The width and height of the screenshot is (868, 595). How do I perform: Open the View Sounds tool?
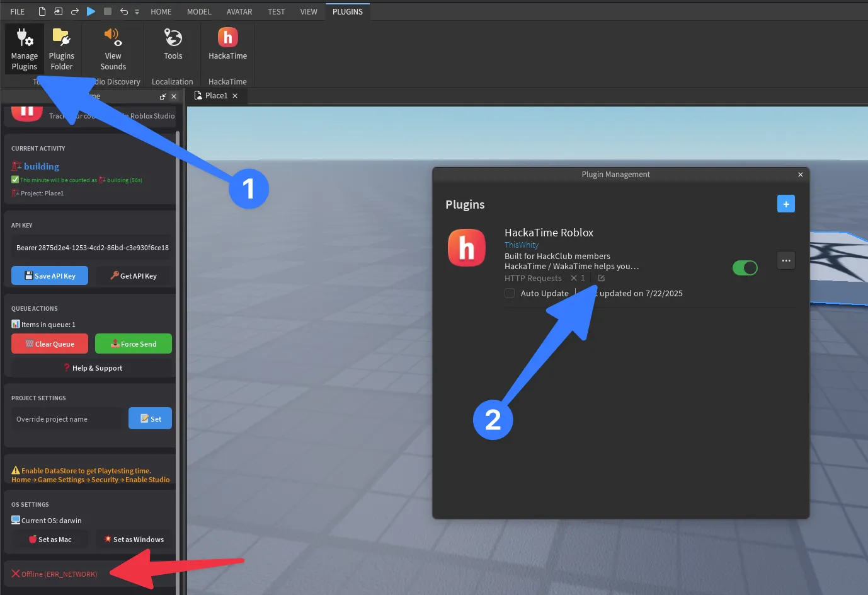click(113, 49)
